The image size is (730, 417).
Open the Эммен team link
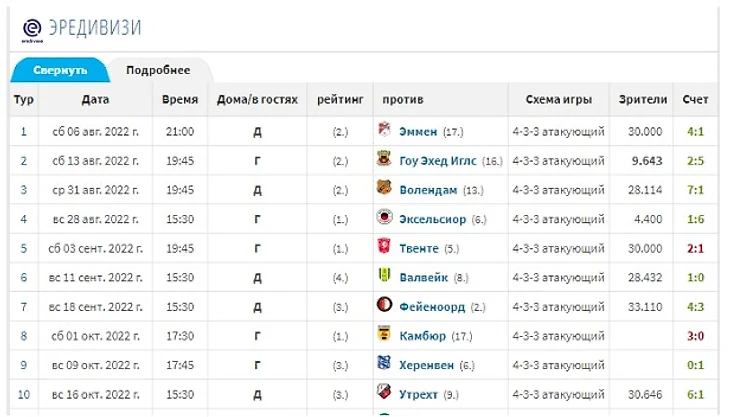pos(418,131)
